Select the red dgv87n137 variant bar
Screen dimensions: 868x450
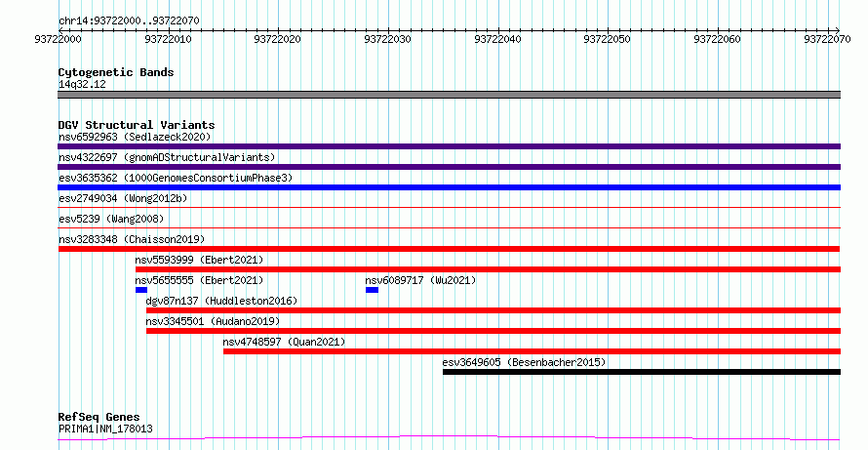coord(493,310)
